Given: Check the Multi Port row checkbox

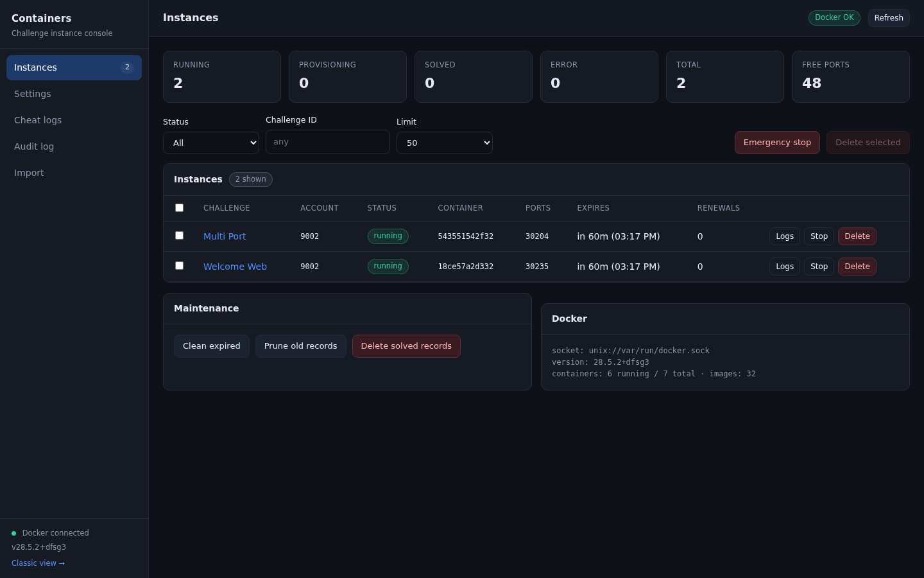Looking at the screenshot, I should click(x=179, y=235).
